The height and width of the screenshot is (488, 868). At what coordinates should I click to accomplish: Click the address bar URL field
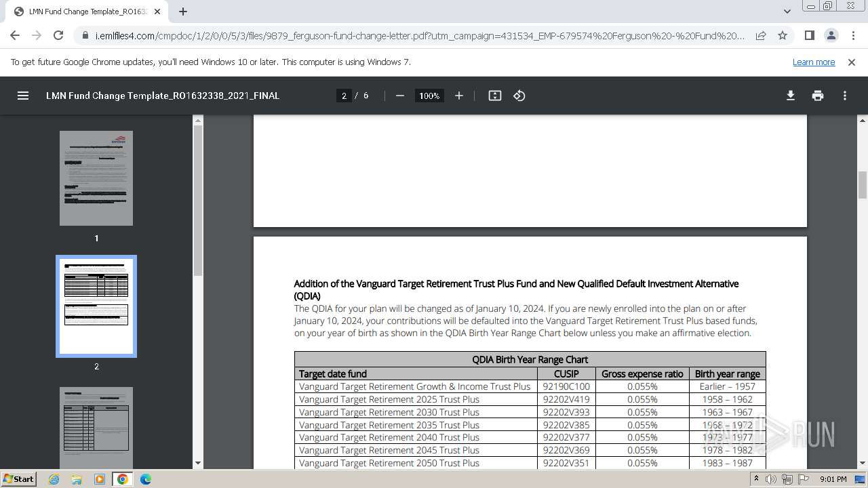pyautogui.click(x=420, y=35)
